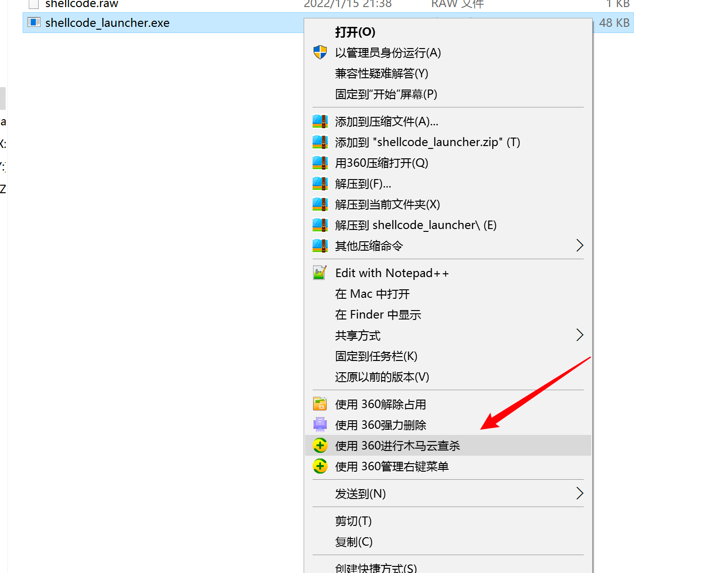Screen dimensions: 728x573
Task: Click the shellcode.raw file icon
Action: (33, 4)
